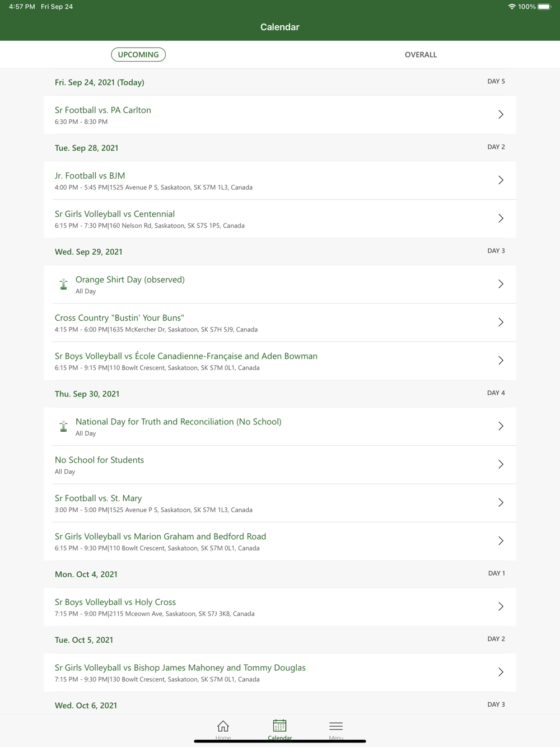This screenshot has width=560, height=747.
Task: Tap the National Day for Truth logo icon
Action: [x=64, y=427]
